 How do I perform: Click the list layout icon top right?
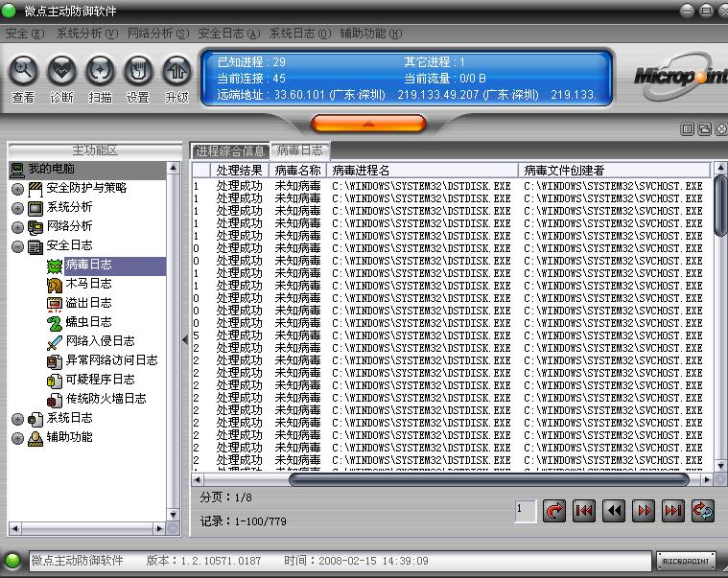(687, 129)
